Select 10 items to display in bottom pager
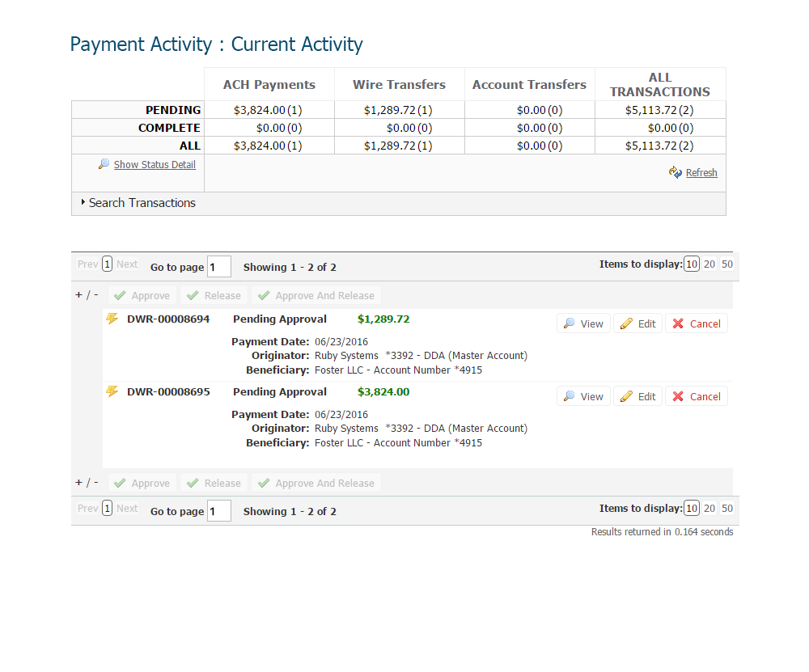 [x=692, y=509]
